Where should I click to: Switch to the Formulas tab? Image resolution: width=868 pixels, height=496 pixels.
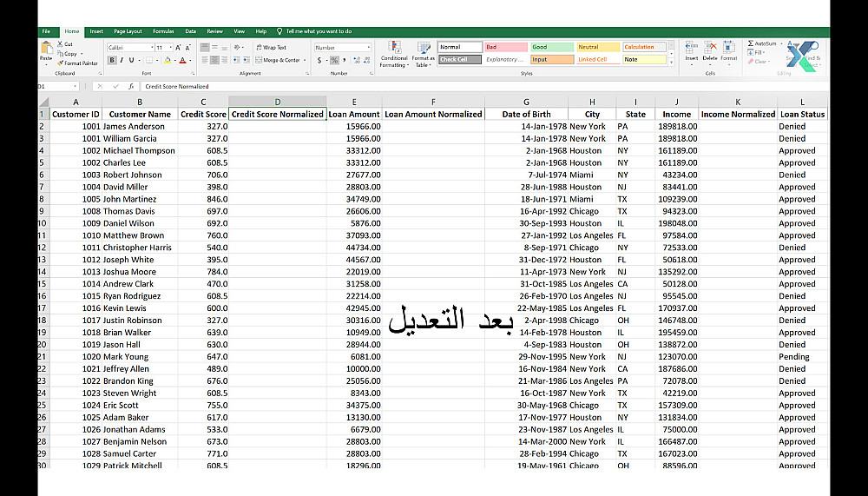pyautogui.click(x=163, y=31)
